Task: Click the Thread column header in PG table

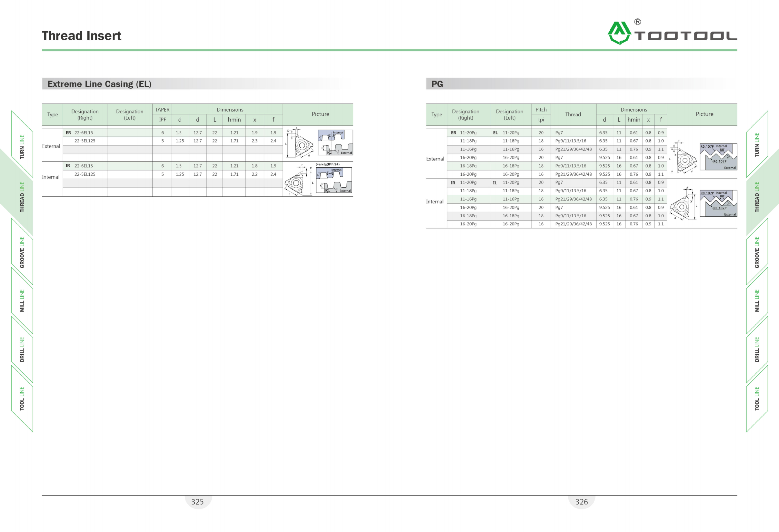Action: 573,114
